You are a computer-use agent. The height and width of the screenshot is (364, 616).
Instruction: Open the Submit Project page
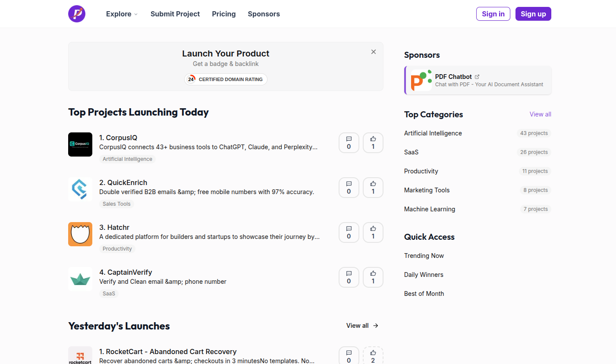click(x=175, y=14)
